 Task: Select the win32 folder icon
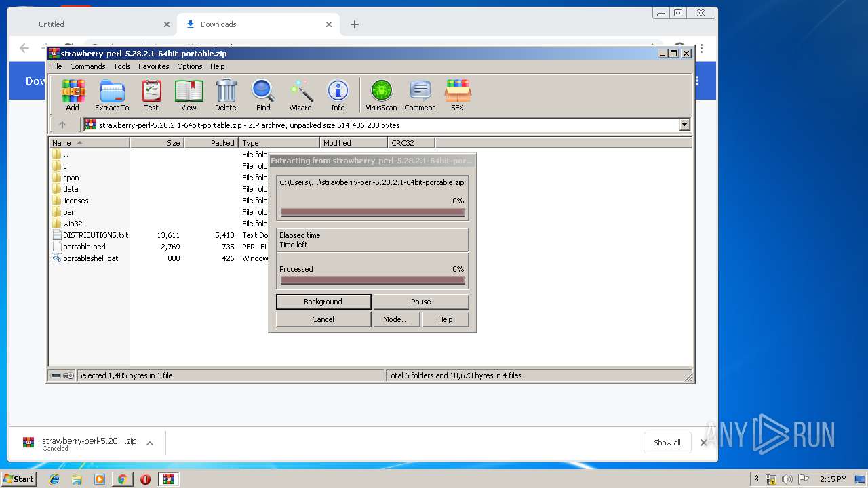tap(56, 224)
